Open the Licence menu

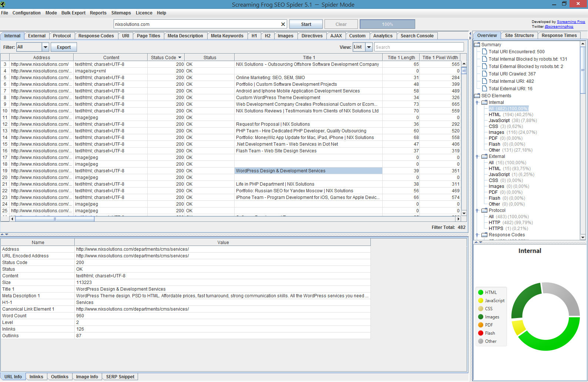[x=144, y=13]
